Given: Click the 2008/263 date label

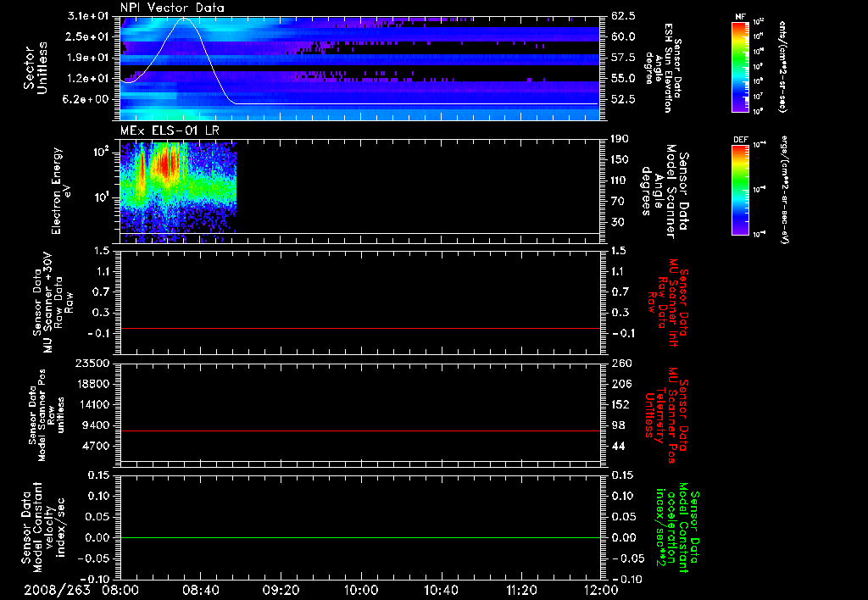Looking at the screenshot, I should point(57,590).
